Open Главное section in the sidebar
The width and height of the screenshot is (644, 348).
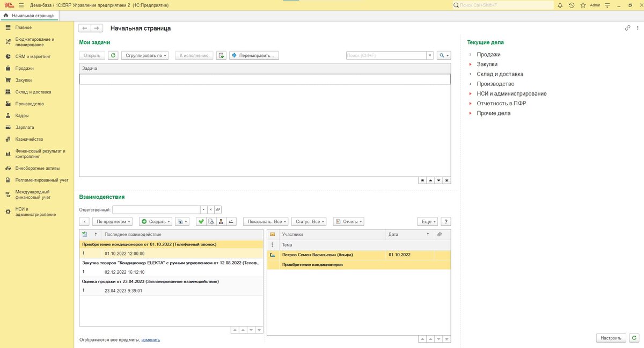24,27
